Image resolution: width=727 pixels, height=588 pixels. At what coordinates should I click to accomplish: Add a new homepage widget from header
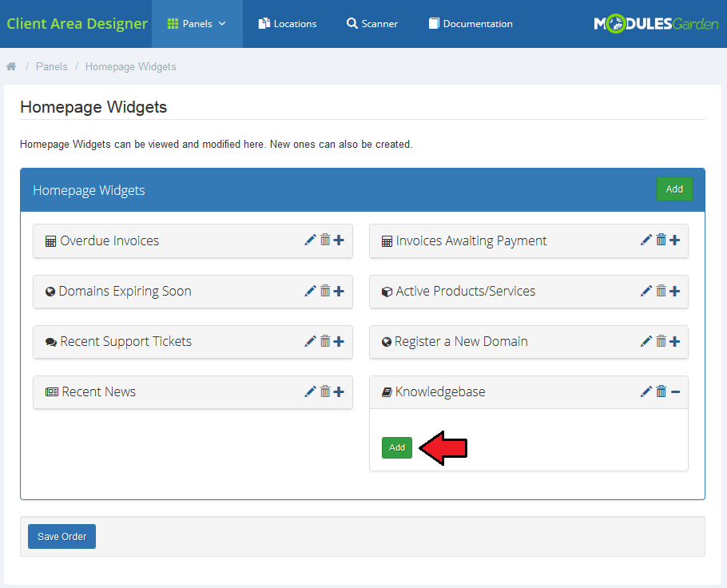(x=674, y=189)
